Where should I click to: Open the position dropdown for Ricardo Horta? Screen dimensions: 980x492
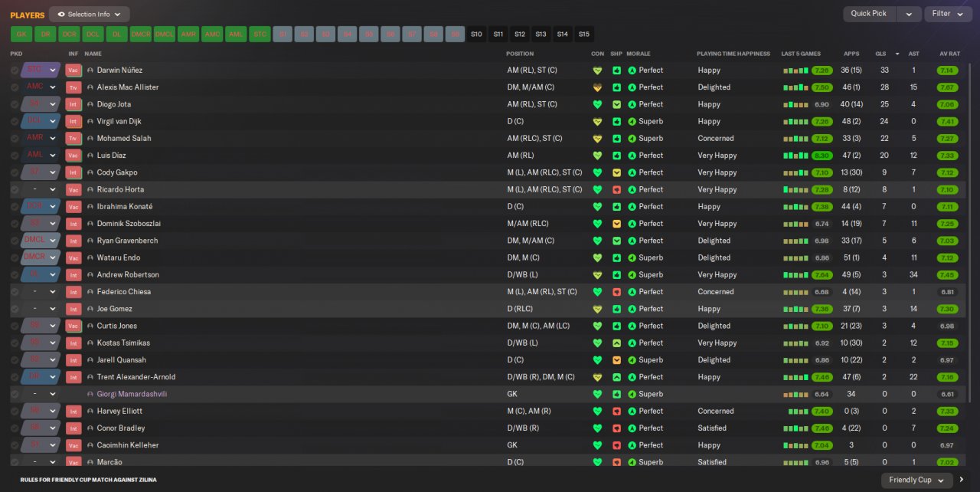[41, 189]
